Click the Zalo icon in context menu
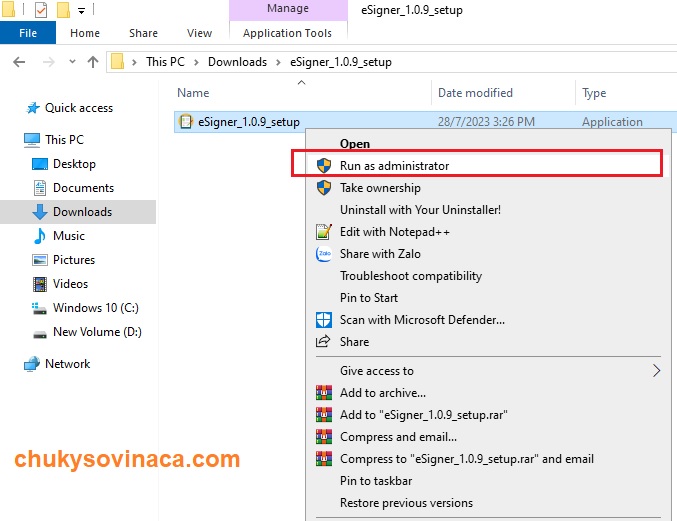 click(x=324, y=254)
